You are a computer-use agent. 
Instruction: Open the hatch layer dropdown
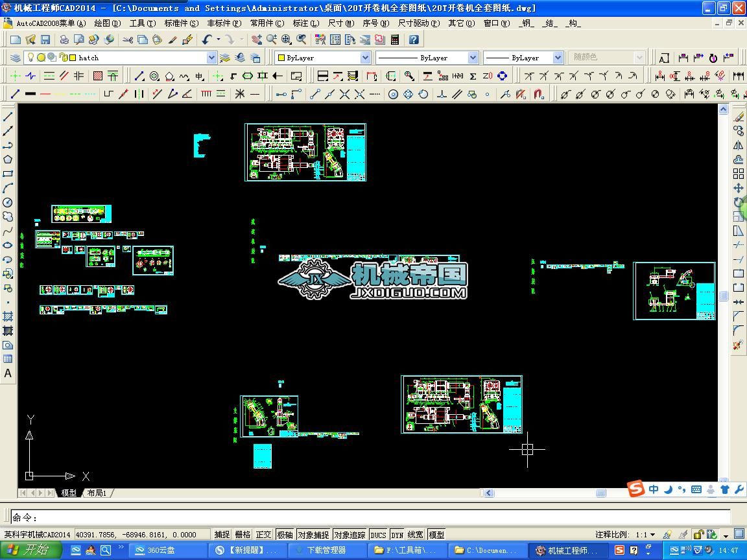pos(211,58)
